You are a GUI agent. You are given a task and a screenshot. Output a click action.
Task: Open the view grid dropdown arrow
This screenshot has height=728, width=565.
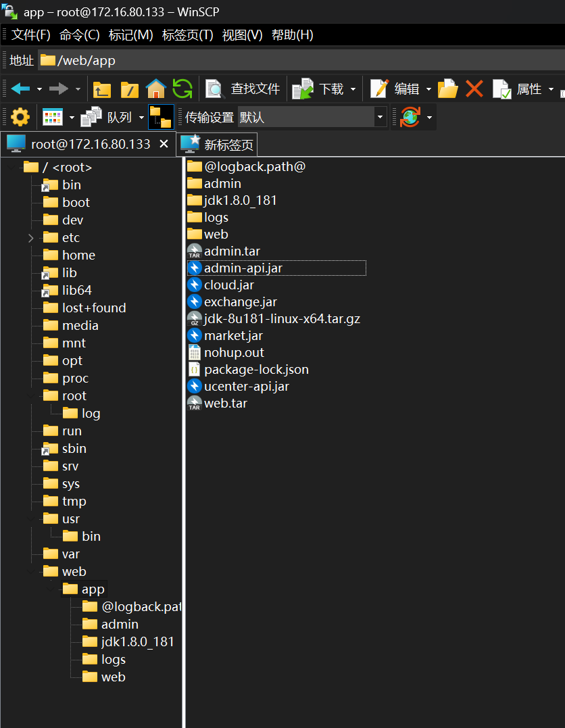(x=72, y=118)
